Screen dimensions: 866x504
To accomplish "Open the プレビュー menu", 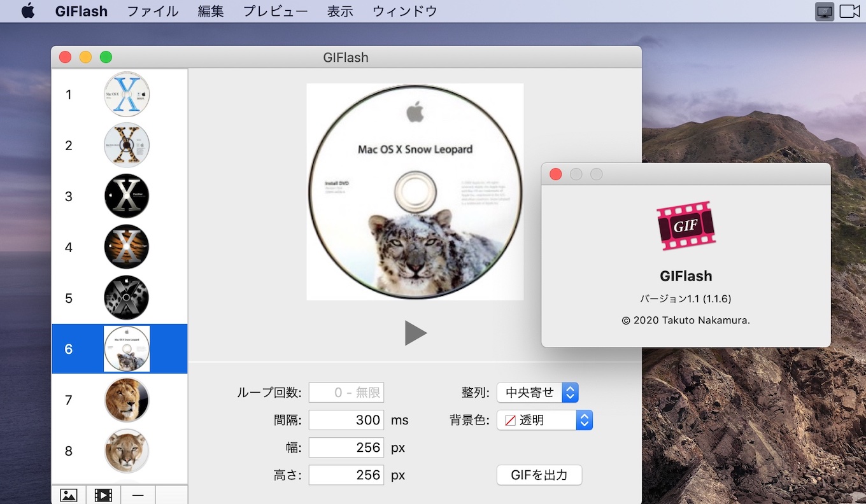I will 275,11.
